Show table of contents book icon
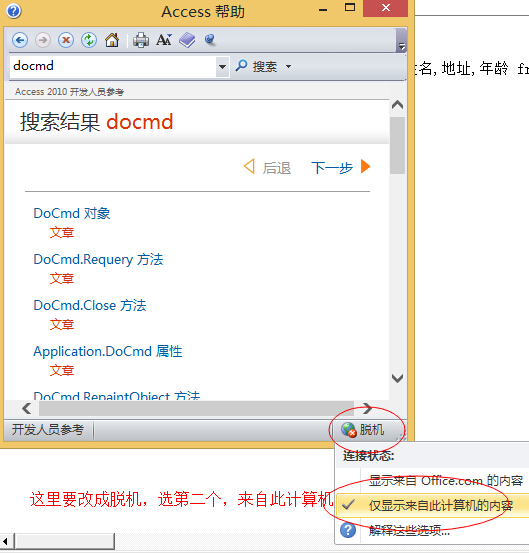Viewport: 529px width, 553px height. click(187, 40)
